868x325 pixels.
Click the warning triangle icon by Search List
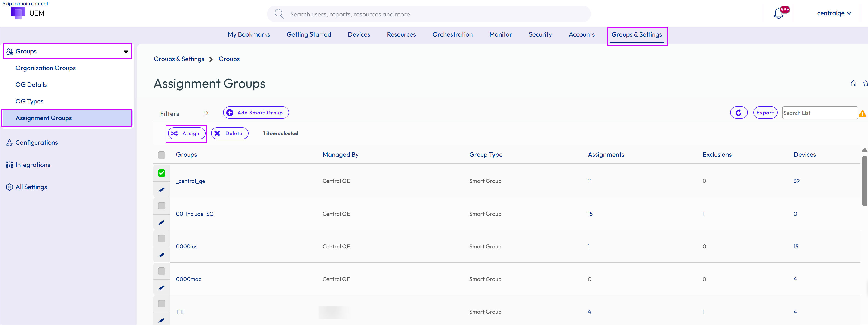pos(863,113)
